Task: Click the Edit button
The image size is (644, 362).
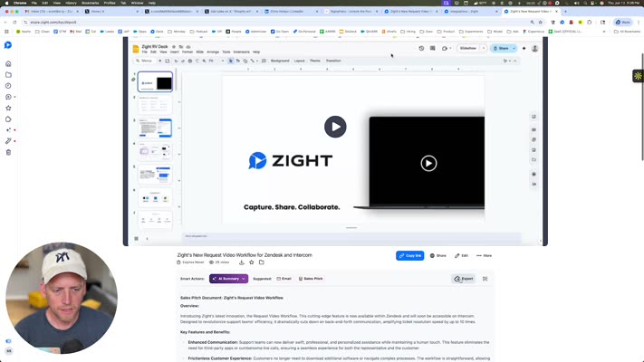Action: pos(461,256)
